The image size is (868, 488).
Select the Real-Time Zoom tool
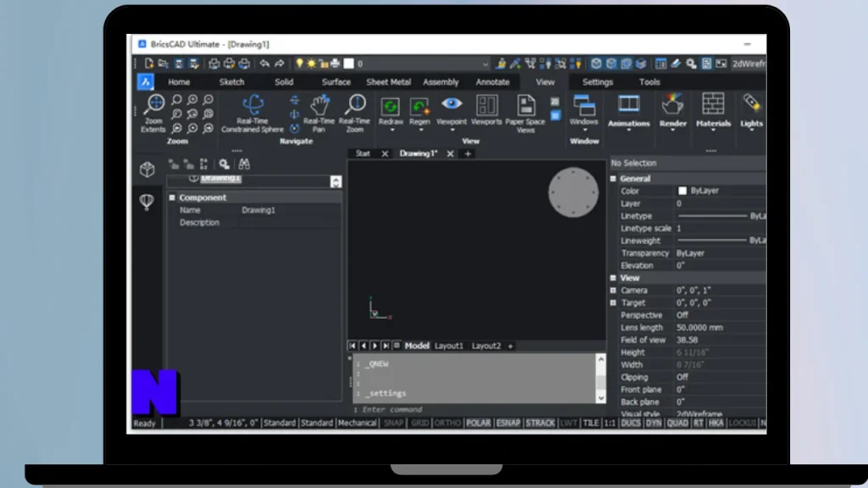point(355,113)
